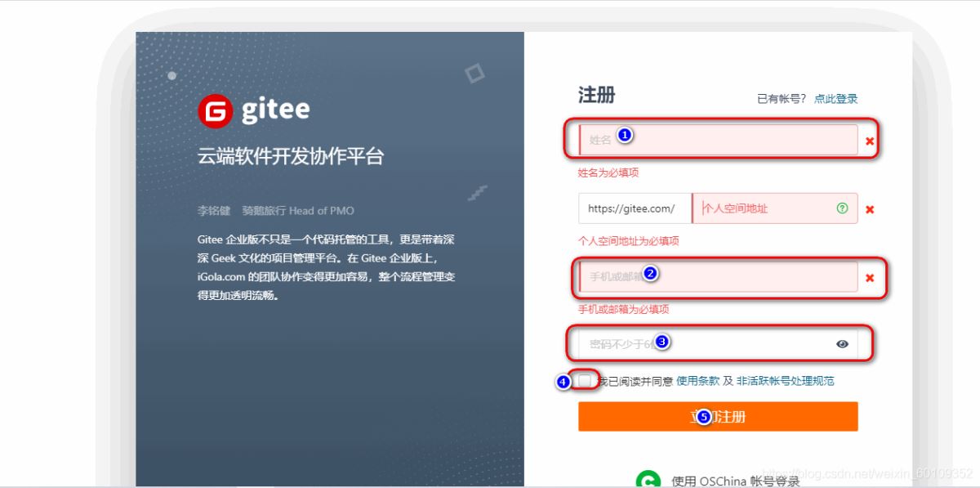Click the 李铭健 骑鹅旅行 Head of PMO text
980x488 pixels.
coord(276,211)
